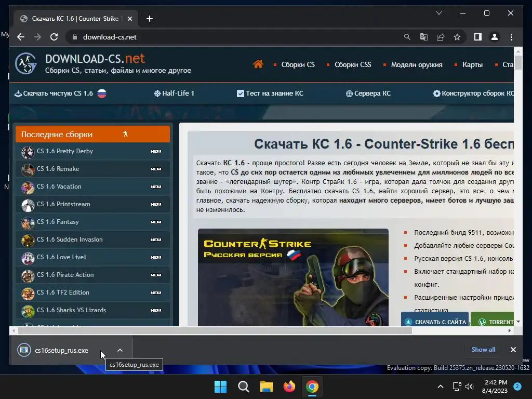The height and width of the screenshot is (399, 532).
Task: Click the volume speaker tray icon
Action: click(x=469, y=387)
